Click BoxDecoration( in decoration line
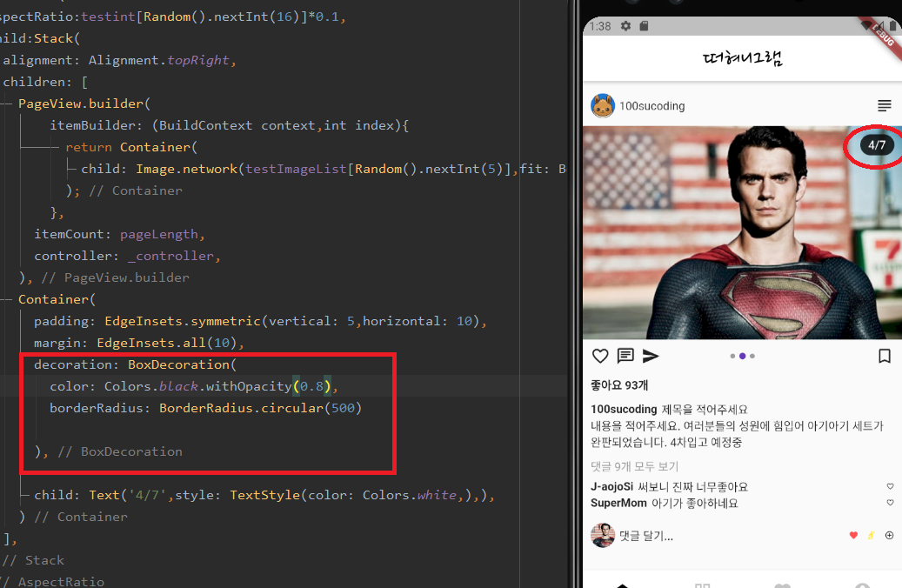 (x=182, y=364)
